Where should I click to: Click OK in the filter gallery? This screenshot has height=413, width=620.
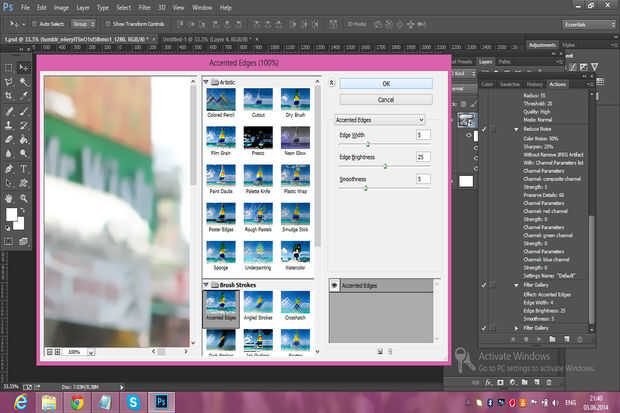[x=385, y=84]
